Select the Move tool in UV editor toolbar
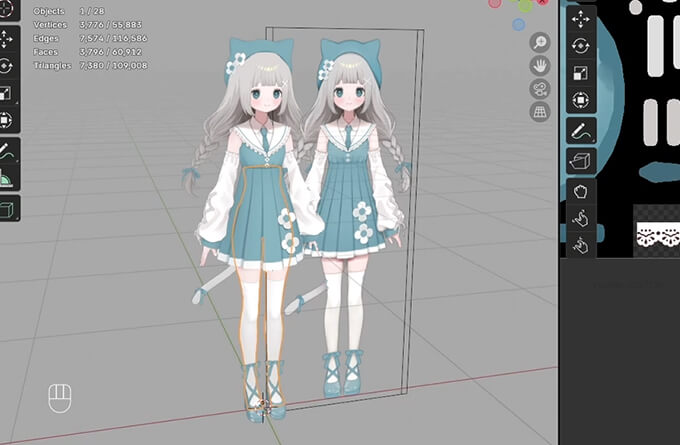 coord(581,19)
